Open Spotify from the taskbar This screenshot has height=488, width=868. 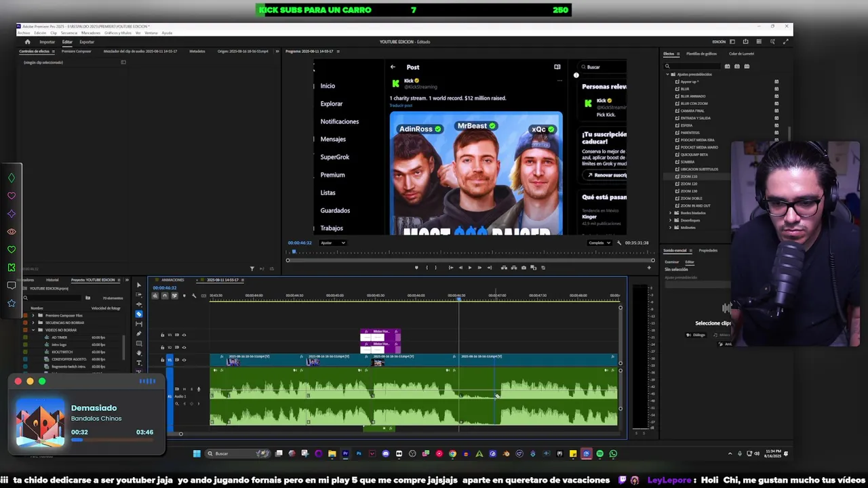tap(599, 453)
